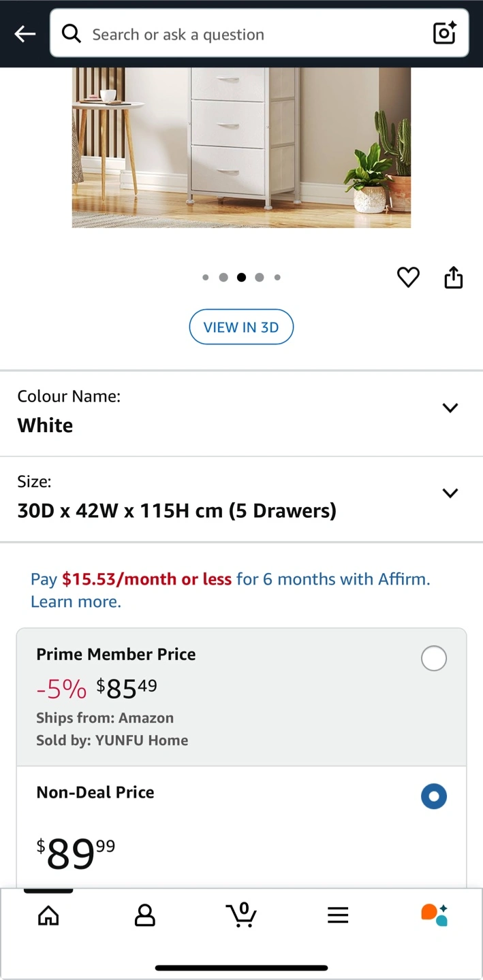Choose the Size 30D x 42W x 115H option row
This screenshot has height=980, width=483.
241,500
